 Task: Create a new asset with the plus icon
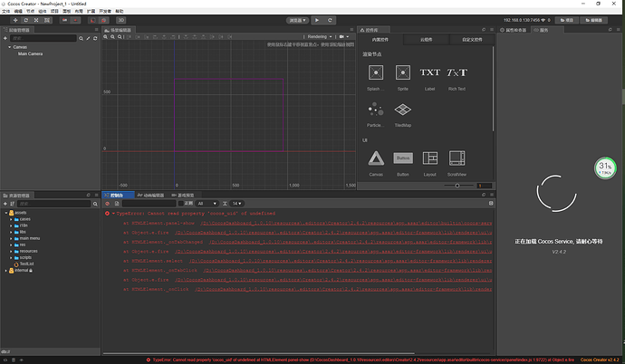5,204
